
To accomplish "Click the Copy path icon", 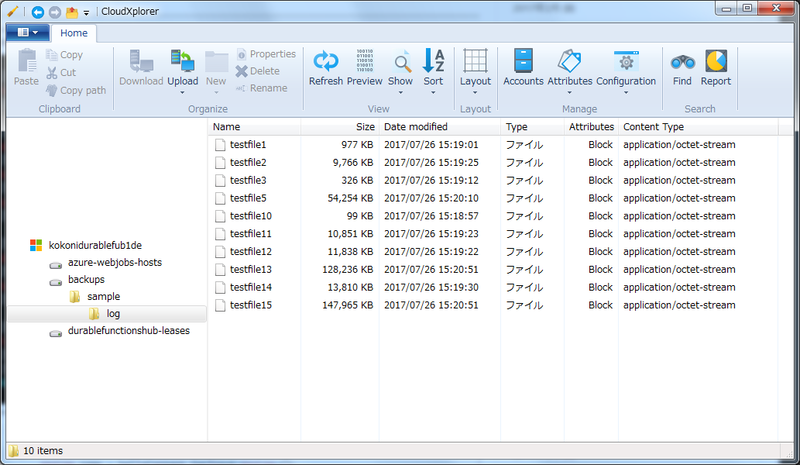I will 52,90.
